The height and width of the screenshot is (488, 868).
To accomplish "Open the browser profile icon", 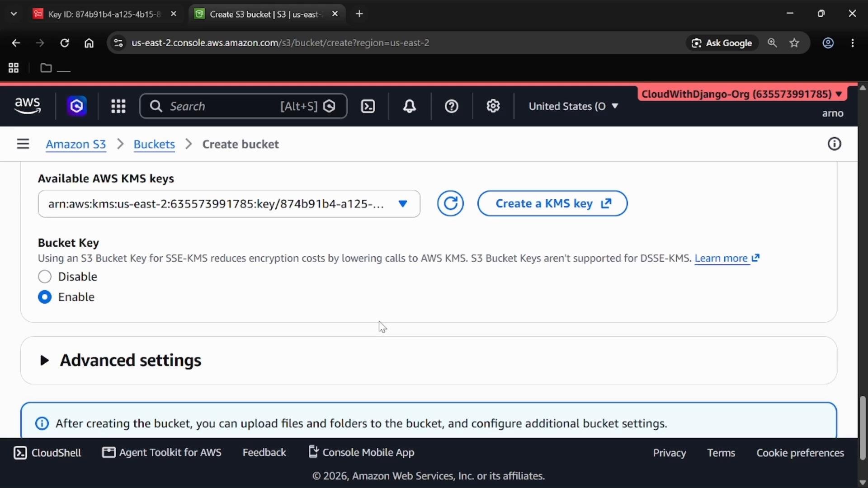I will [x=828, y=43].
